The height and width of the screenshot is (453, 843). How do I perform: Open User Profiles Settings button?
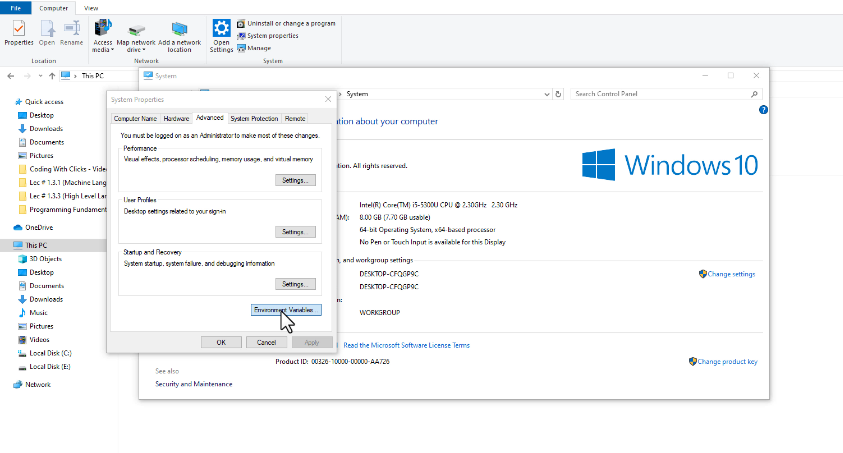(x=295, y=232)
